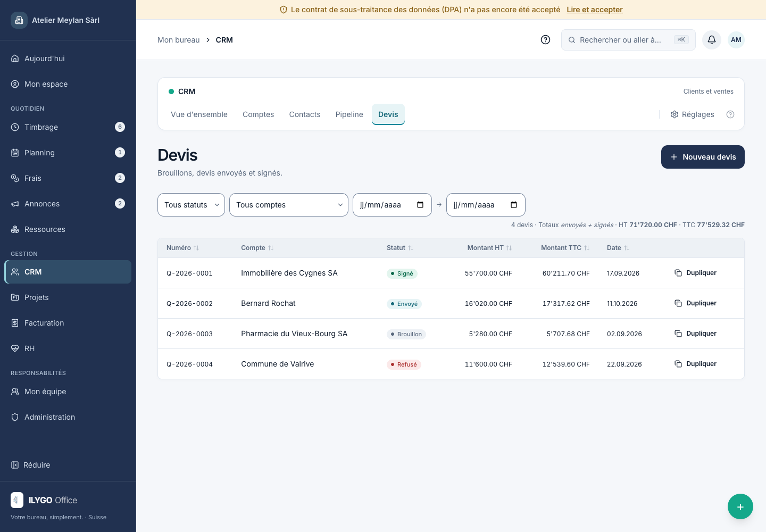Open Planning in sidebar
The width and height of the screenshot is (766, 532).
68,153
